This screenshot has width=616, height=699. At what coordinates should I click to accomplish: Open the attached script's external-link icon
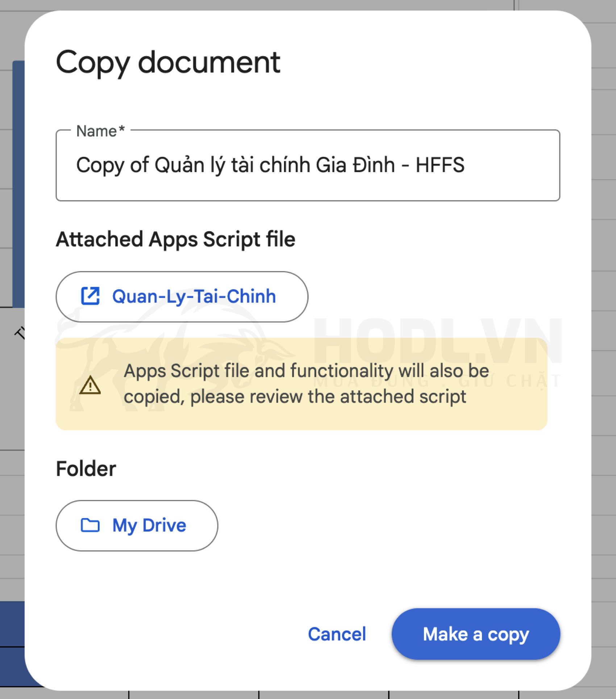[90, 296]
